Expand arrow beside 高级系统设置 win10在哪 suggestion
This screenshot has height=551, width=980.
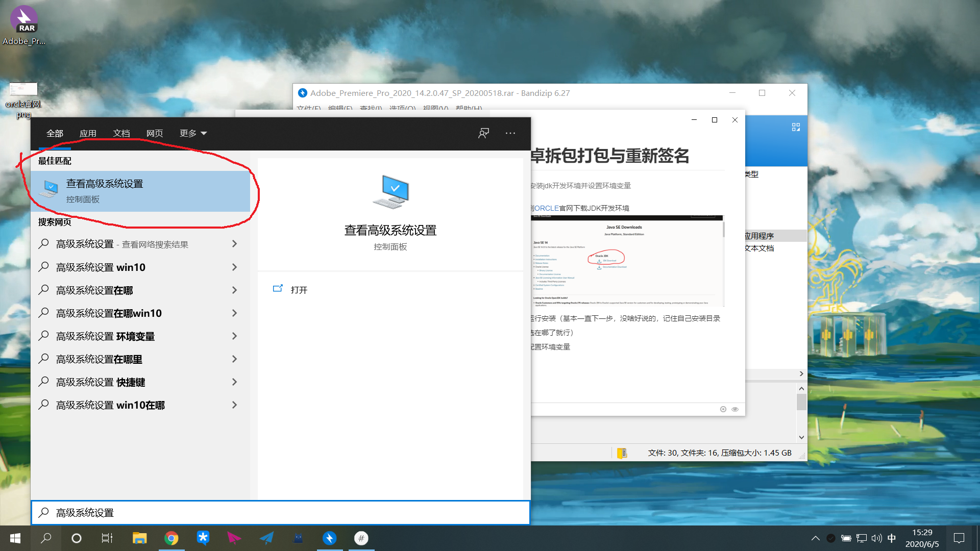pos(235,405)
